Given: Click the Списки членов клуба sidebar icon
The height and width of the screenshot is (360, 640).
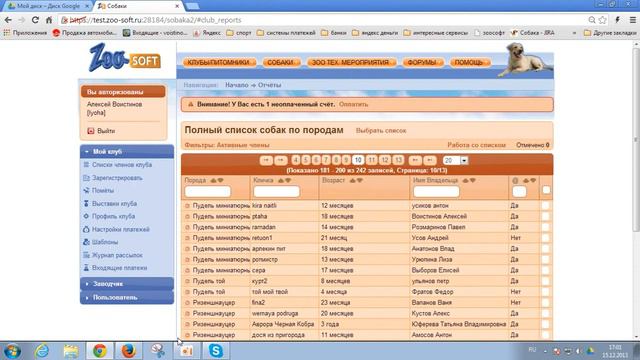Looking at the screenshot, I should pos(86,165).
